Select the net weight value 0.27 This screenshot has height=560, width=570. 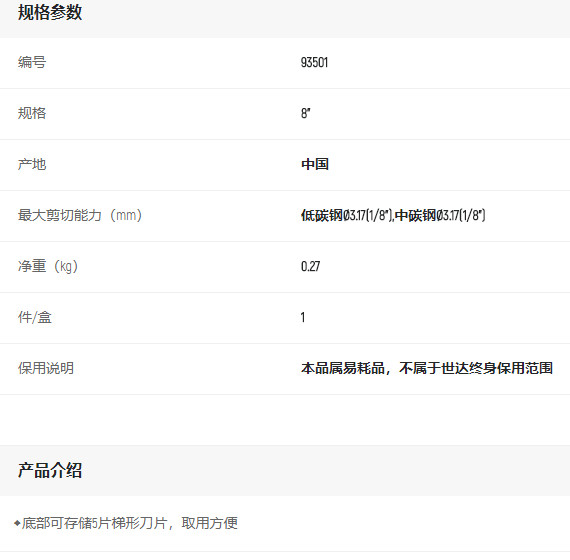coord(310,267)
